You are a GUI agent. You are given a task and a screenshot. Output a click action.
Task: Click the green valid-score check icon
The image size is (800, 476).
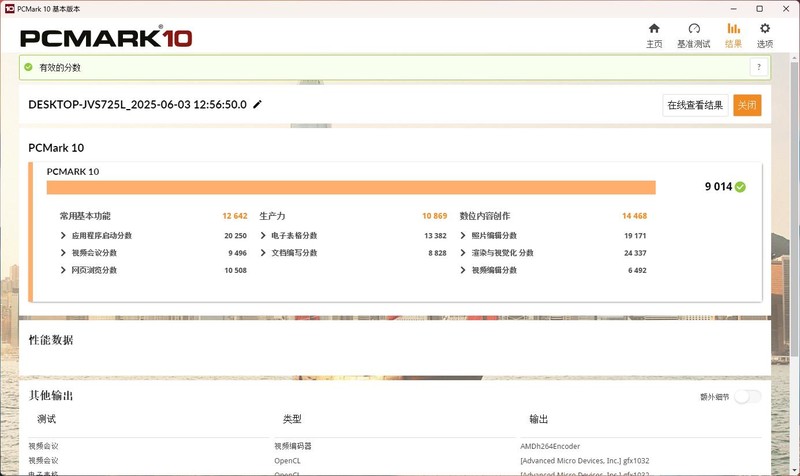pos(29,67)
